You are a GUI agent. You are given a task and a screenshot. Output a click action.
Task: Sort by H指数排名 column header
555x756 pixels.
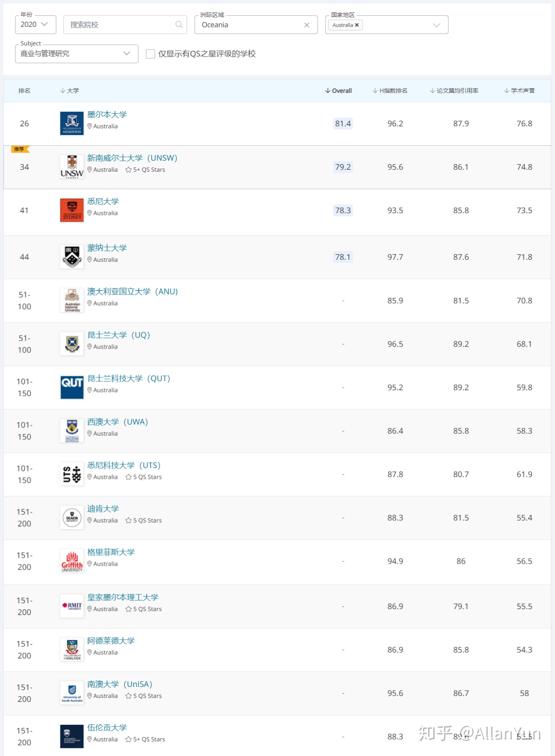coord(390,91)
